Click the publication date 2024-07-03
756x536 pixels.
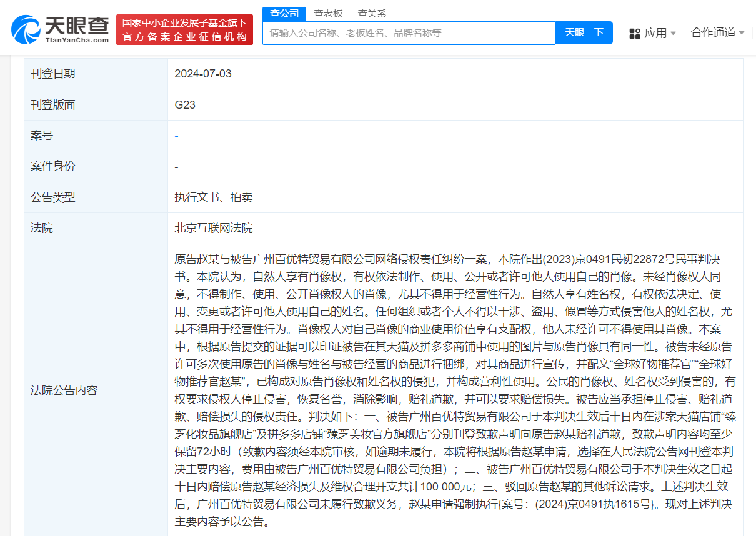202,74
